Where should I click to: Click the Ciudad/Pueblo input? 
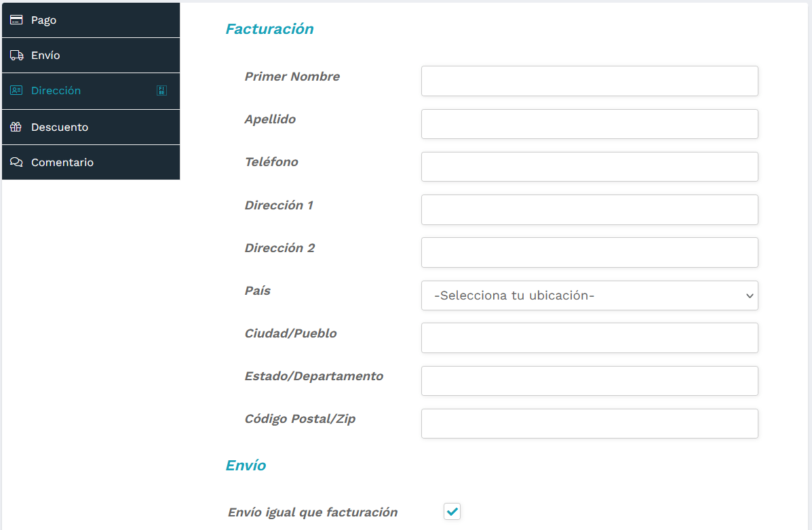click(x=589, y=338)
